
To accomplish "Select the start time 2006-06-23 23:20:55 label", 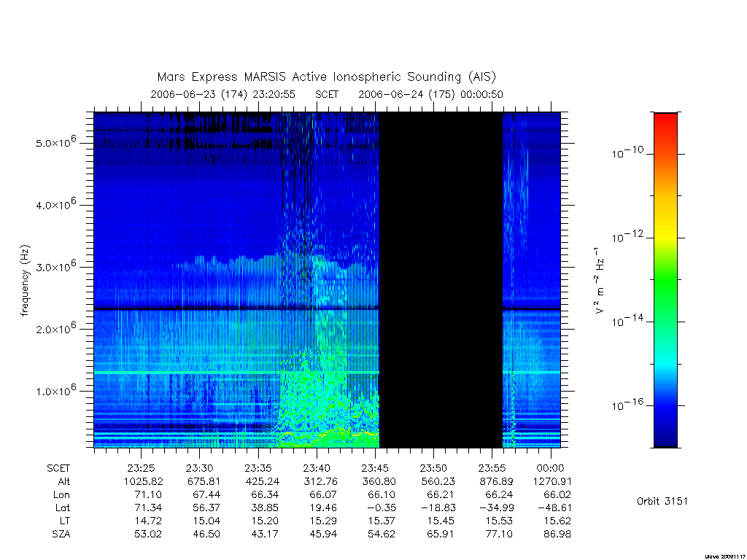I will tap(223, 94).
